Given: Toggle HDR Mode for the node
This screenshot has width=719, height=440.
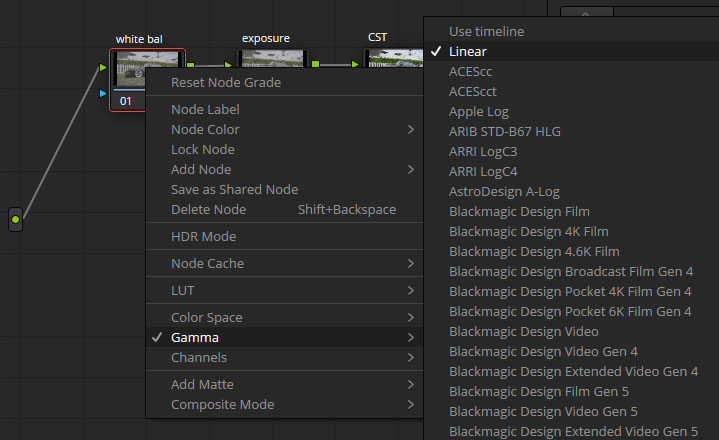Looking at the screenshot, I should tap(203, 237).
